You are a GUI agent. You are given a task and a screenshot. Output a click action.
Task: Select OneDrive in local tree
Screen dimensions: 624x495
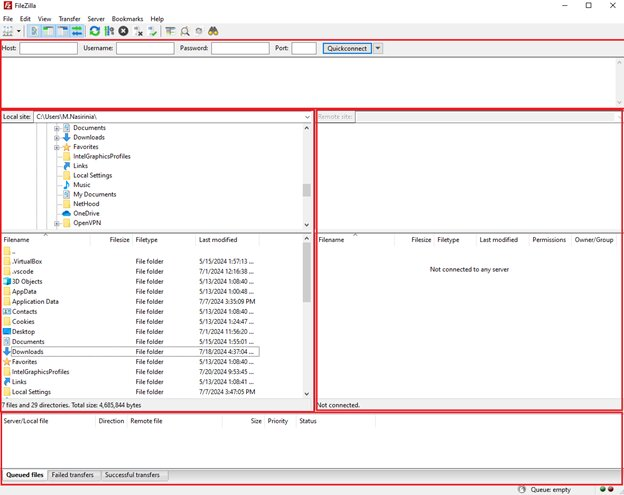[x=86, y=213]
